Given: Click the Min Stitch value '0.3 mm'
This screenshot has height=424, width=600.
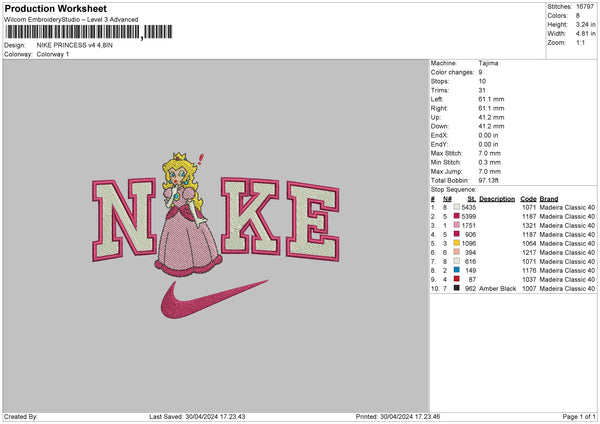Looking at the screenshot, I should point(489,162).
